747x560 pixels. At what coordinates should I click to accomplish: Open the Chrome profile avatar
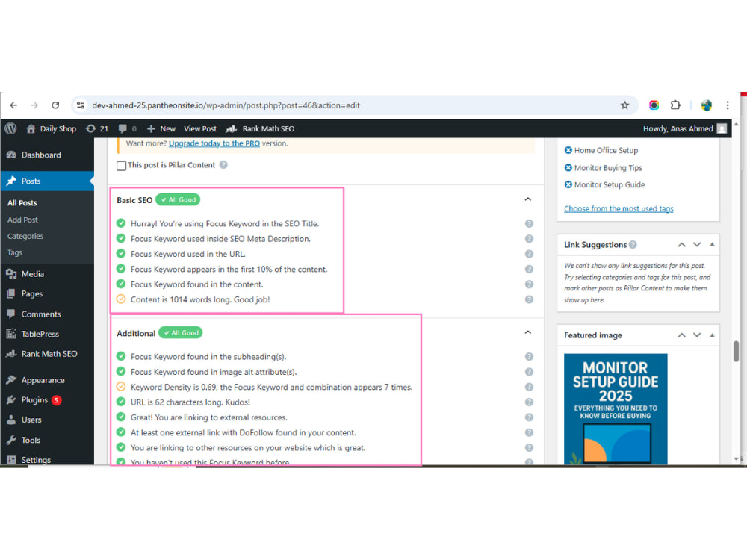click(x=706, y=105)
